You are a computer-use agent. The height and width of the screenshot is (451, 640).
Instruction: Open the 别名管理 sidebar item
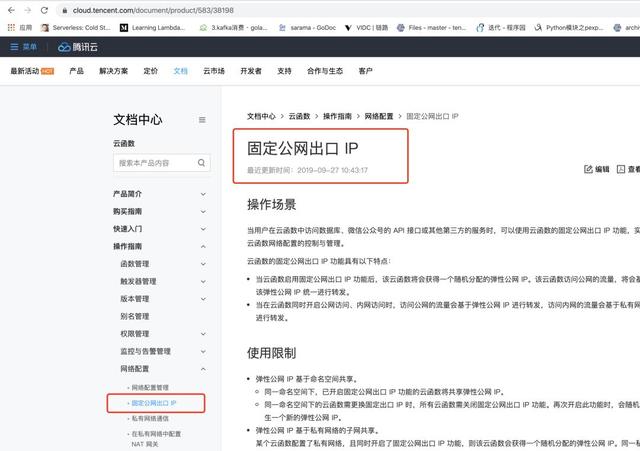[x=135, y=316]
